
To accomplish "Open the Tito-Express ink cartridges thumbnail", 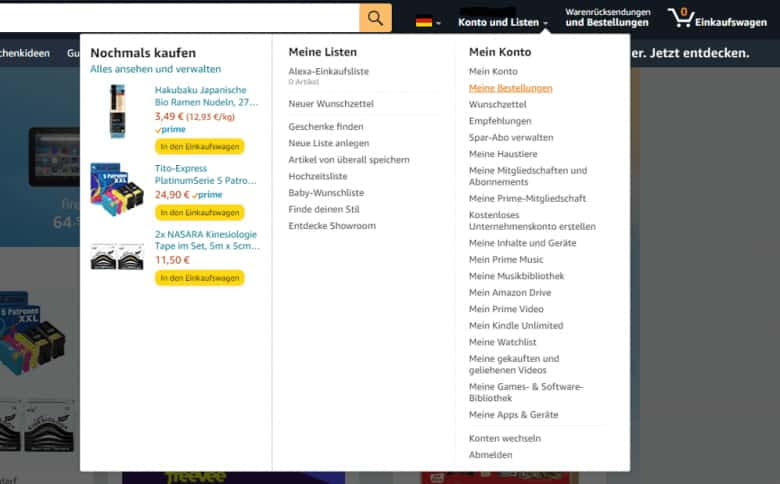I will (x=117, y=189).
